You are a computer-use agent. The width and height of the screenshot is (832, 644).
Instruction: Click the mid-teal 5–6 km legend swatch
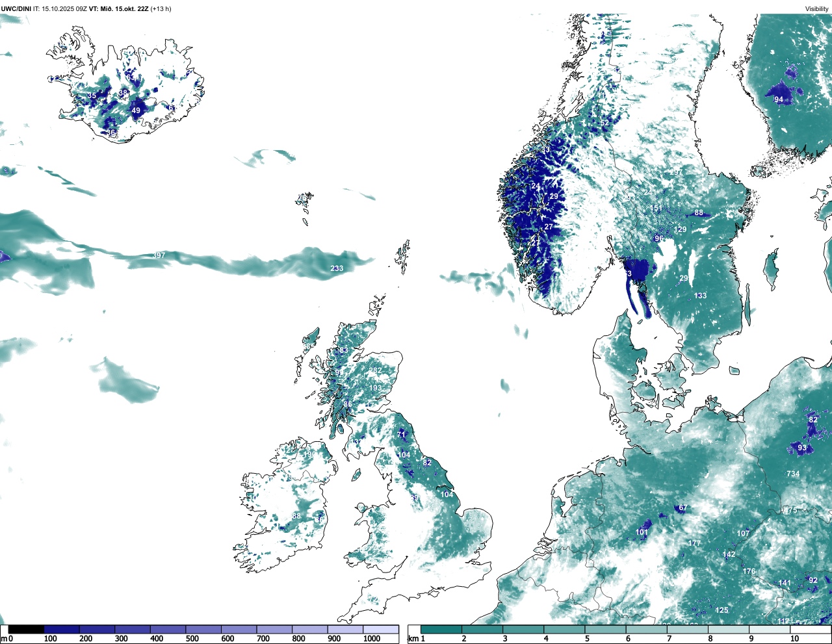(606, 629)
